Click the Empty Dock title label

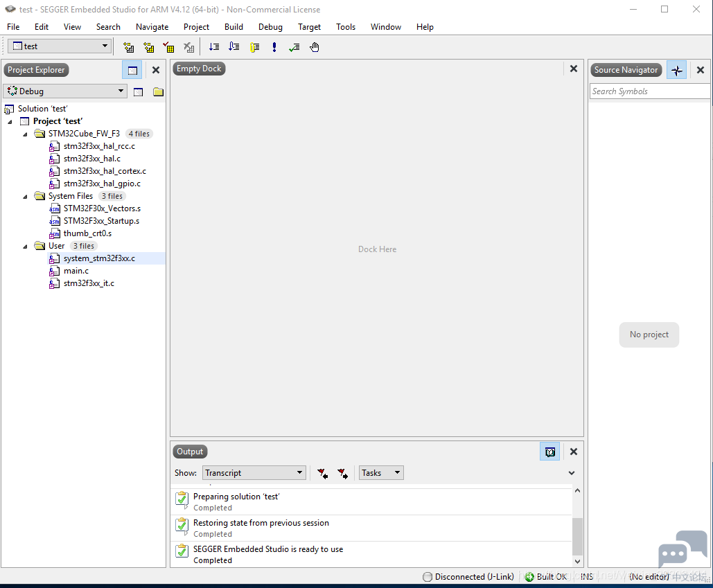click(199, 69)
